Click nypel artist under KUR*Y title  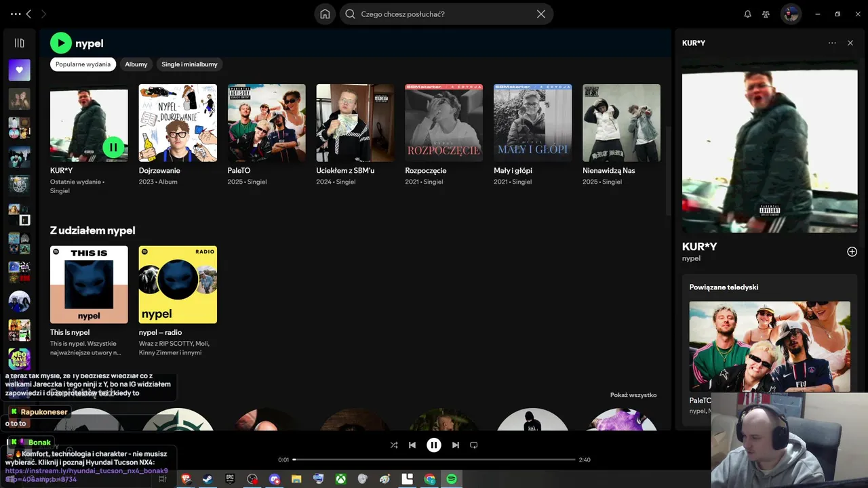point(691,258)
